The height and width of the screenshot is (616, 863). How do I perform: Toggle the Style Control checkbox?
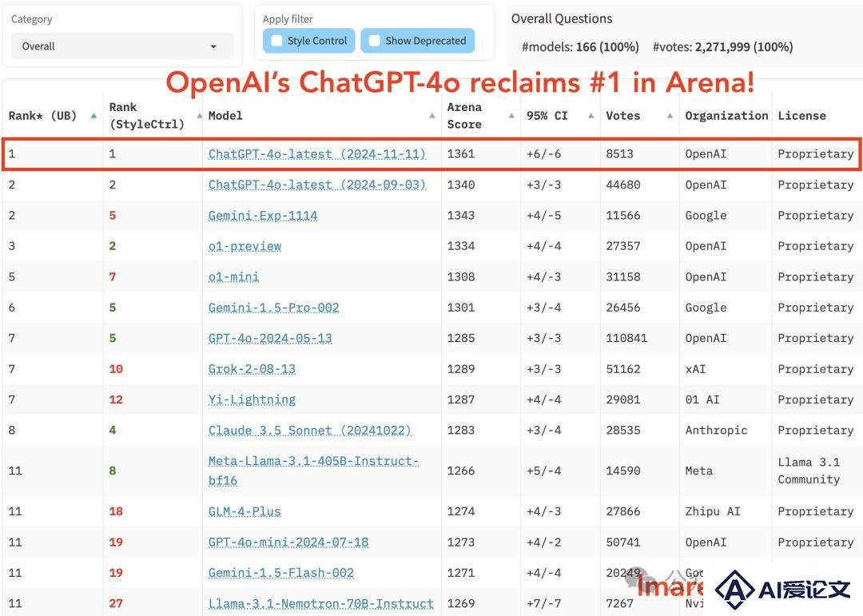click(x=276, y=41)
